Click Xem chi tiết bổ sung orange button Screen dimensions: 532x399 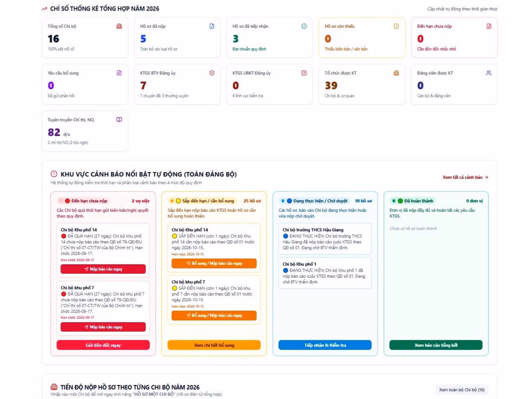[214, 345]
